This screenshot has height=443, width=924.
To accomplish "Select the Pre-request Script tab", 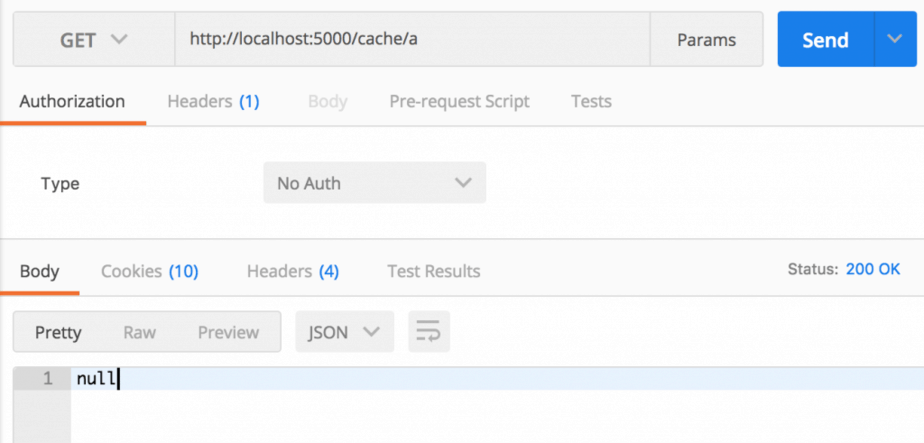I will tap(459, 101).
